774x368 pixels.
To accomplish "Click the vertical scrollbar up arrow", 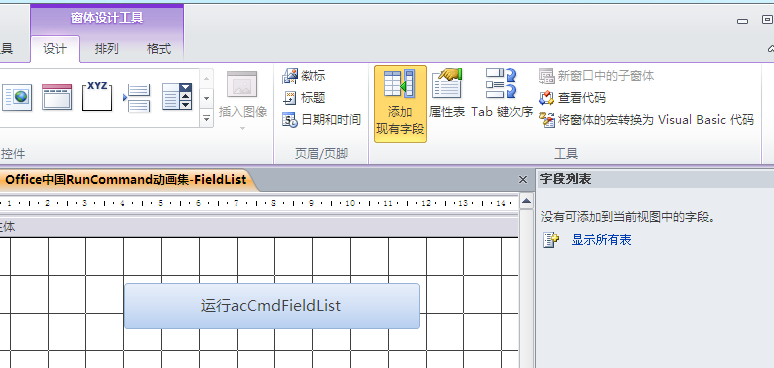I will (526, 201).
